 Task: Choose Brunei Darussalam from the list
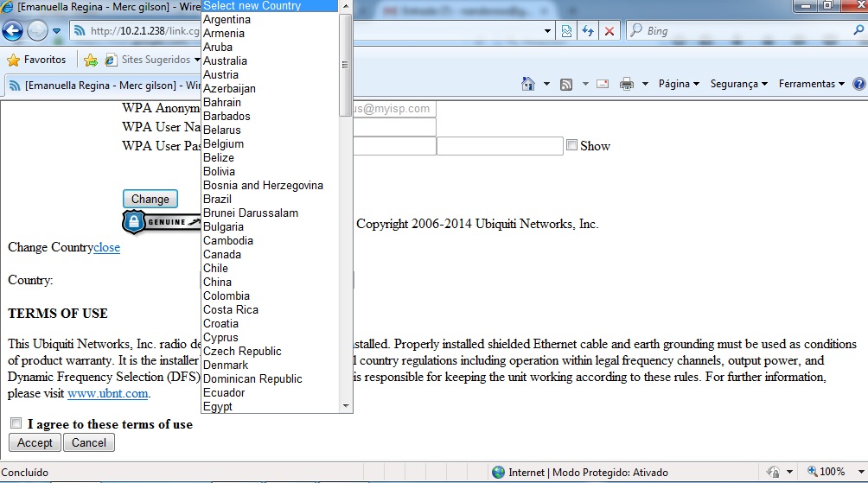click(270, 213)
